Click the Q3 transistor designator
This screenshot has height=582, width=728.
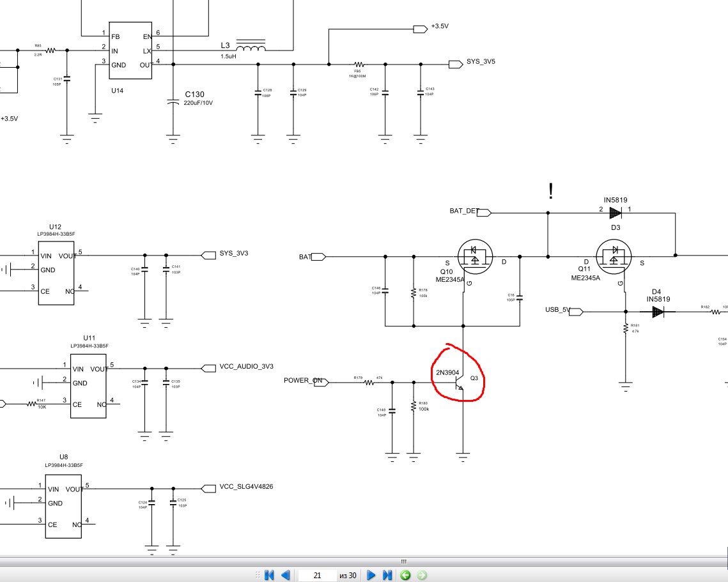pyautogui.click(x=474, y=378)
